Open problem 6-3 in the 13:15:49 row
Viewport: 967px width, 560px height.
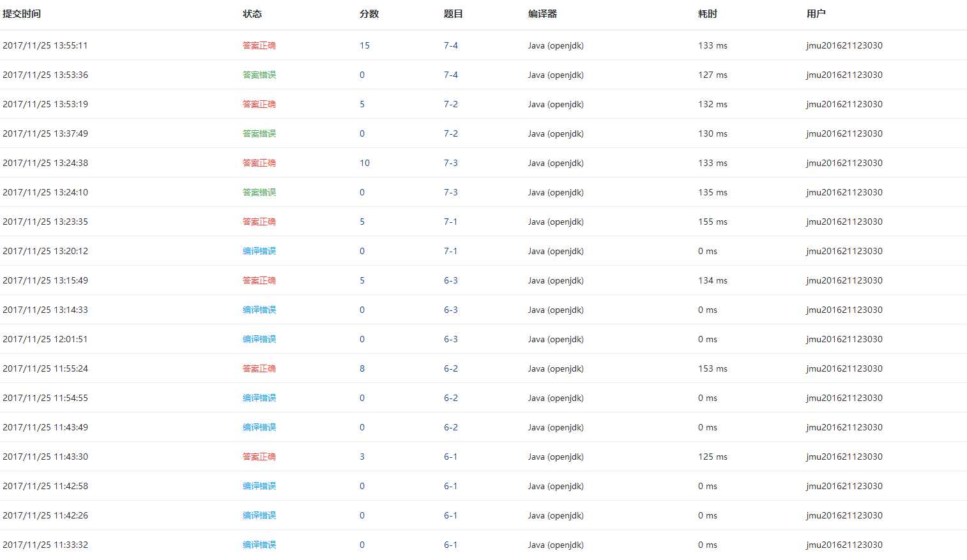click(451, 280)
